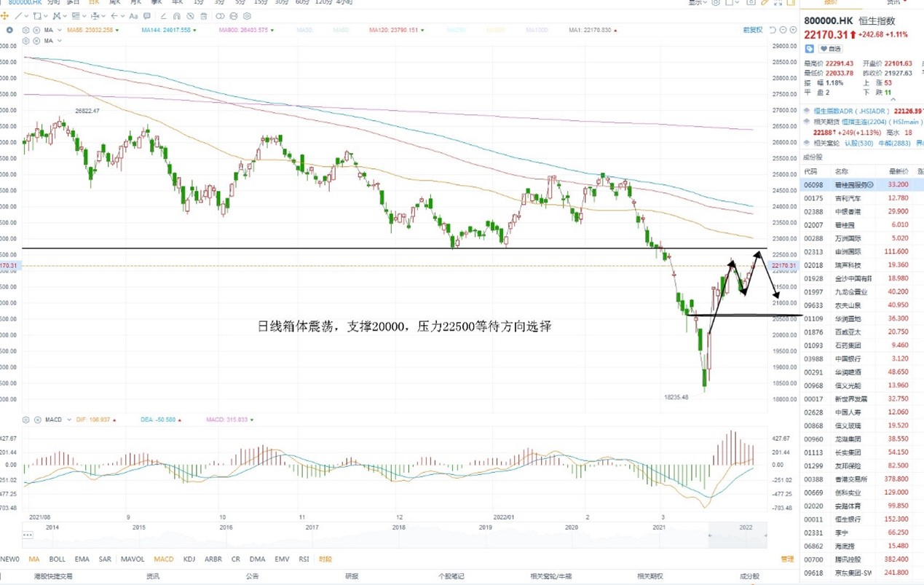Click the timeline navigator ellipsis button

point(28,535)
